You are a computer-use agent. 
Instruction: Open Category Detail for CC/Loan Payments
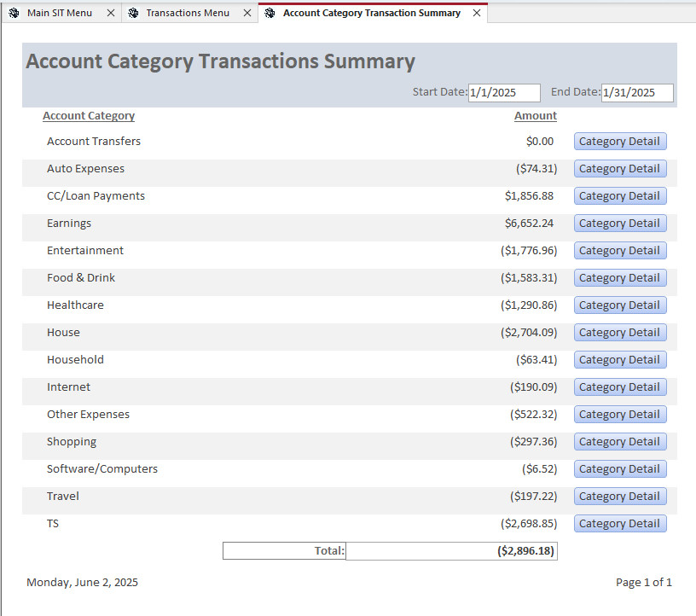(620, 196)
